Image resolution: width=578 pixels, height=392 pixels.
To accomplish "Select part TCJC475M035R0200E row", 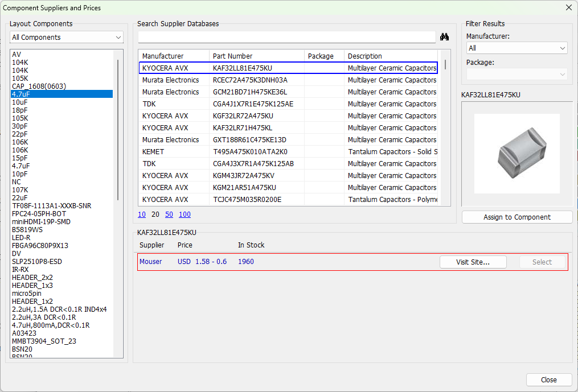I will pyautogui.click(x=288, y=199).
